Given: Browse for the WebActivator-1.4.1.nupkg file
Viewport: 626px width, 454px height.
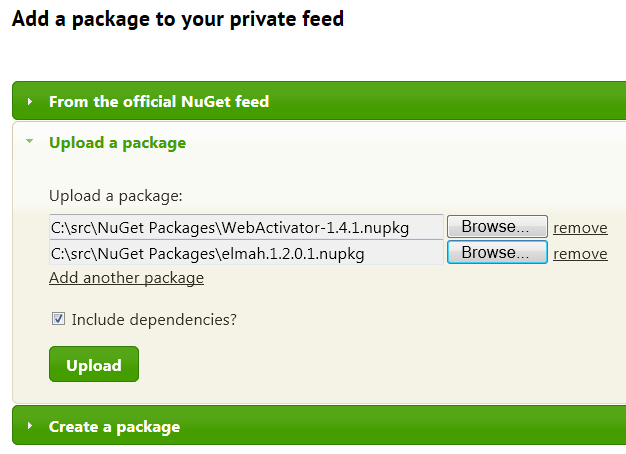Looking at the screenshot, I should pos(497,226).
